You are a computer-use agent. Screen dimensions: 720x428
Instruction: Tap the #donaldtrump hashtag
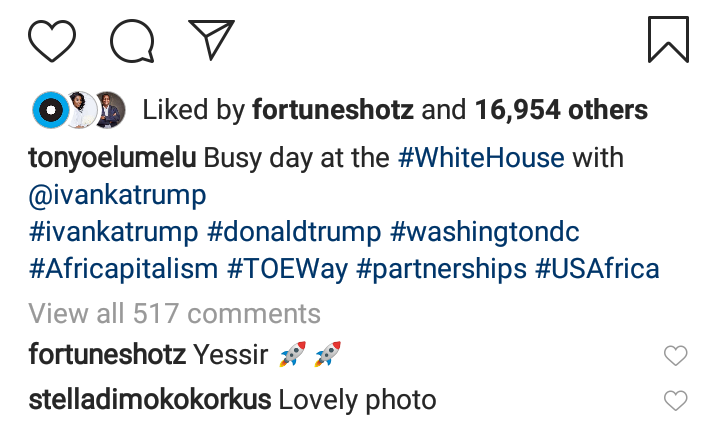pos(294,233)
